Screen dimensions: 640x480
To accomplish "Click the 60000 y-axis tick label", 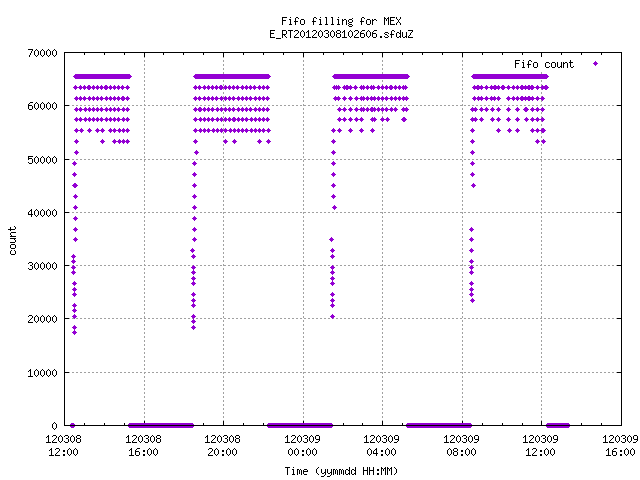I will coord(42,106).
